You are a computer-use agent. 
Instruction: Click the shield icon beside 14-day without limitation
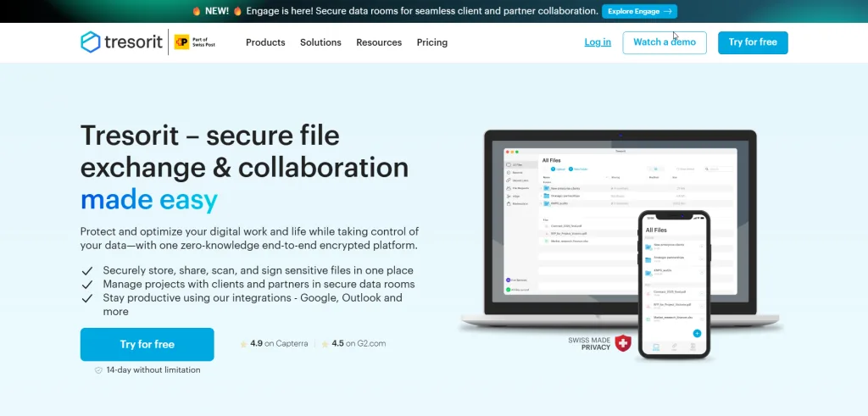pyautogui.click(x=98, y=370)
